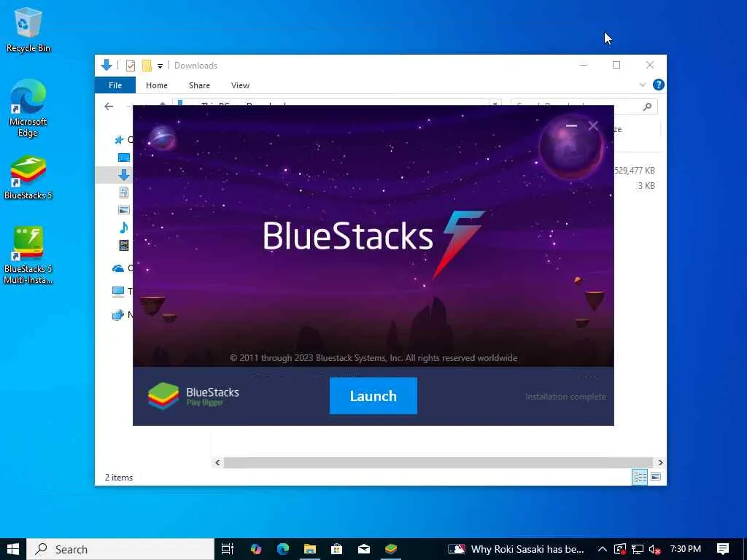Maximize the Downloads Explorer window
Viewport: 747px width, 560px height.
[x=616, y=65]
